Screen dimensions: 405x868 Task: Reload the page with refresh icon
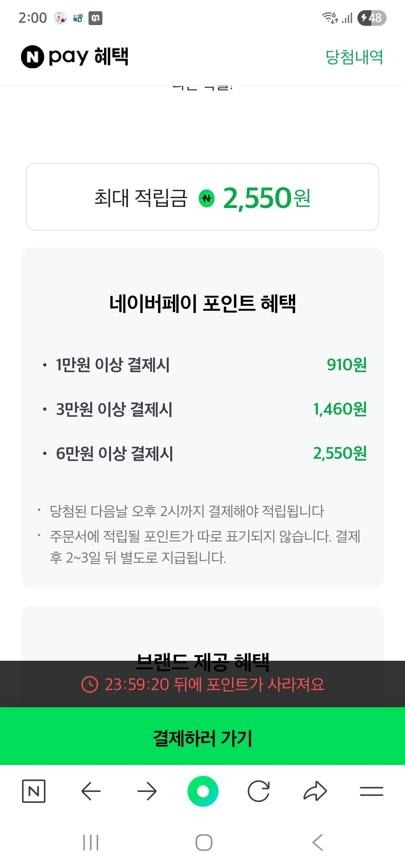259,791
